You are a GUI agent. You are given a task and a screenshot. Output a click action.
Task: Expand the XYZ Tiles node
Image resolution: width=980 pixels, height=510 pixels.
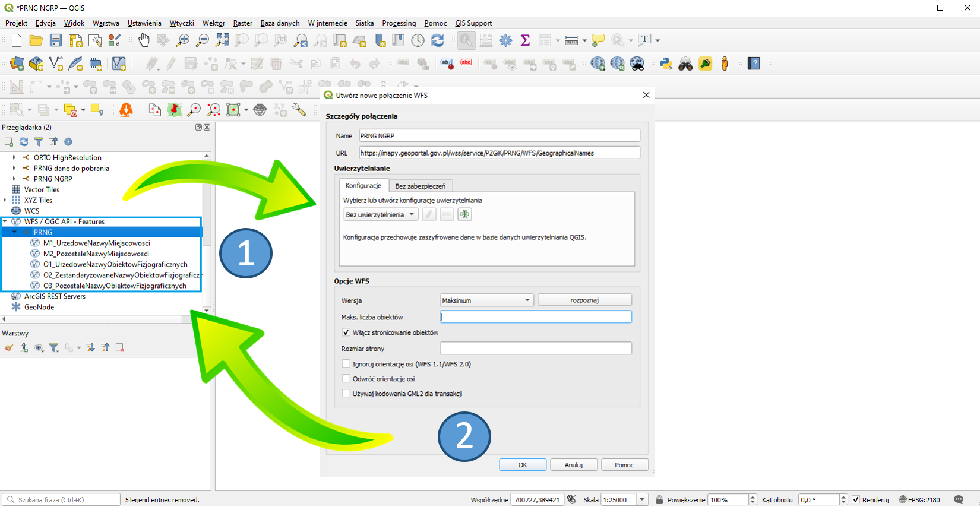[x=5, y=200]
